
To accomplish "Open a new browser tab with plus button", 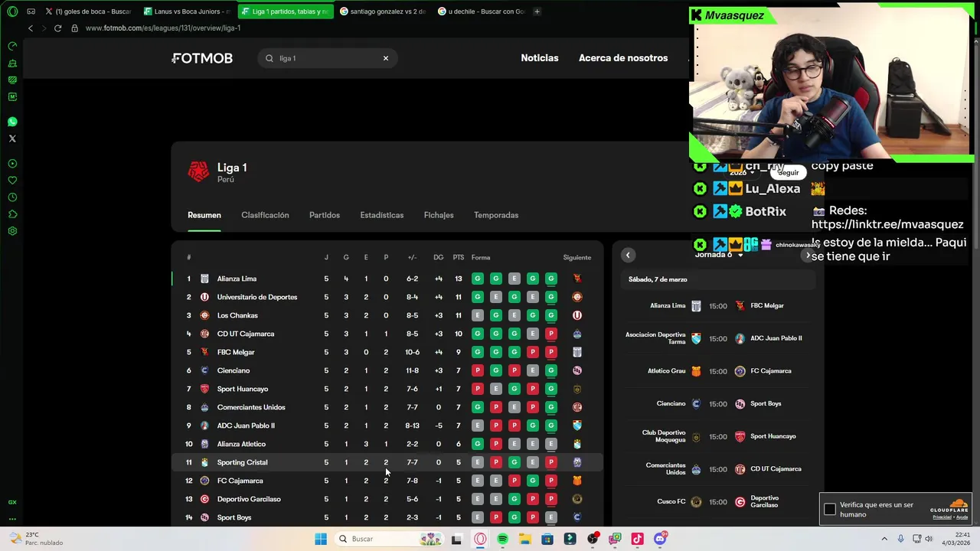I will [537, 11].
